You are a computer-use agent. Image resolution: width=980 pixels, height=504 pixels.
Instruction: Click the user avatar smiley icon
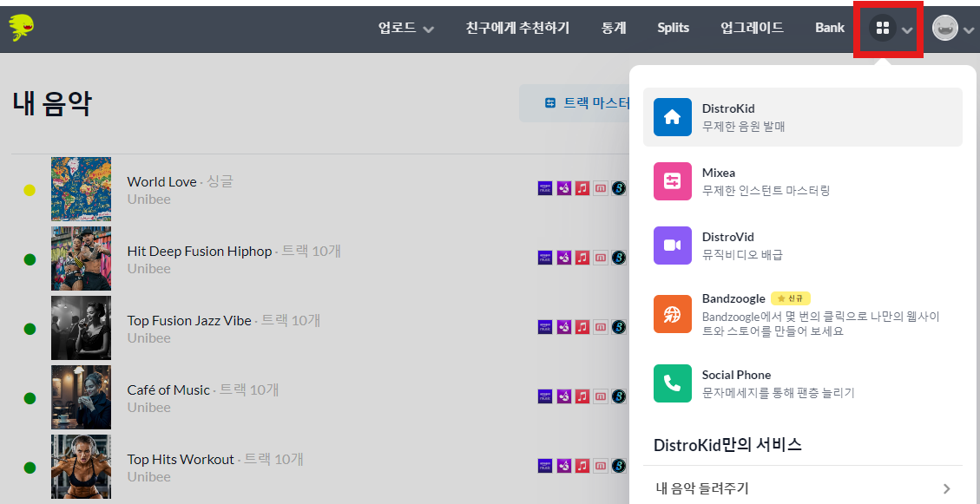(x=945, y=28)
